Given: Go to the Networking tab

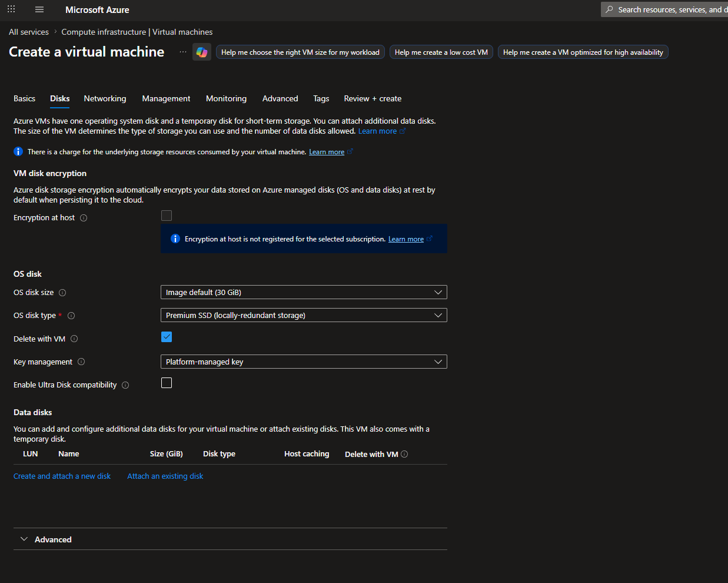Looking at the screenshot, I should point(105,98).
